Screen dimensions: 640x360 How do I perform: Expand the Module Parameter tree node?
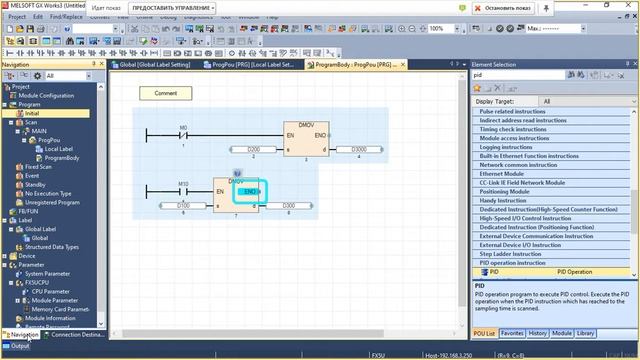18,301
